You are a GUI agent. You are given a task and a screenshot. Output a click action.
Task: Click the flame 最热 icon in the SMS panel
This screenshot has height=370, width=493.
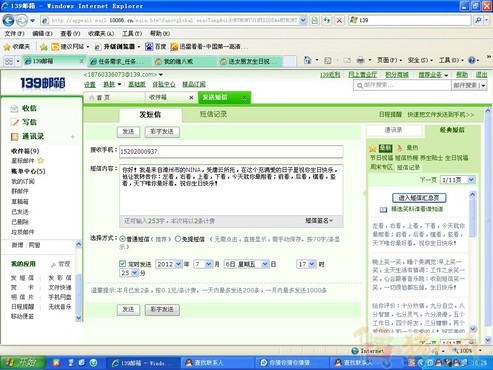tap(400, 148)
